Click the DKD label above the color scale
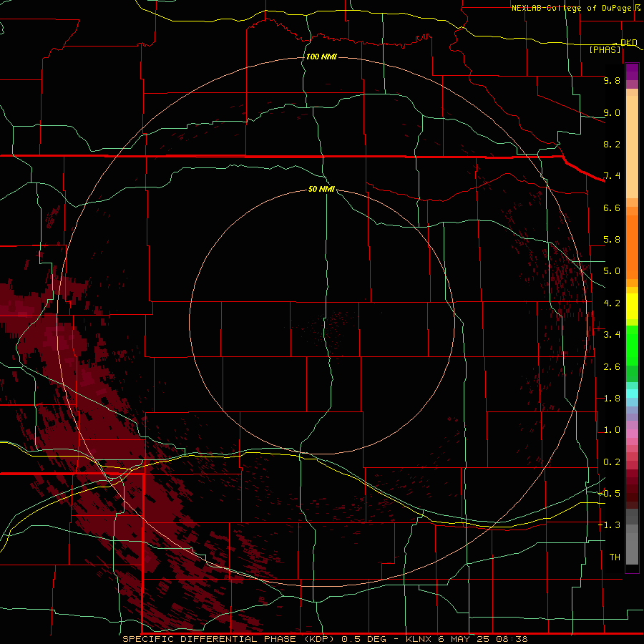 (629, 42)
